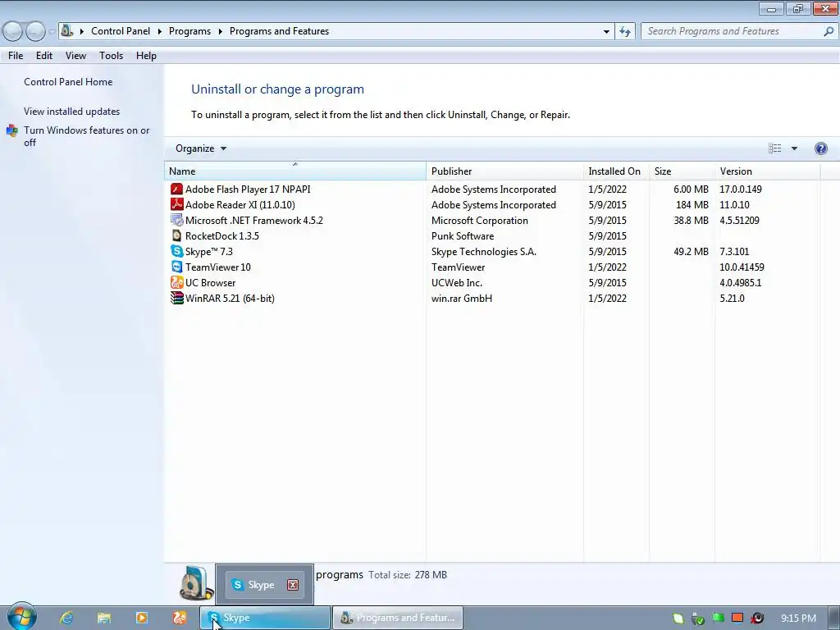Viewport: 840px width, 630px height.
Task: Click the Programs and Features taskbar button
Action: point(398,618)
